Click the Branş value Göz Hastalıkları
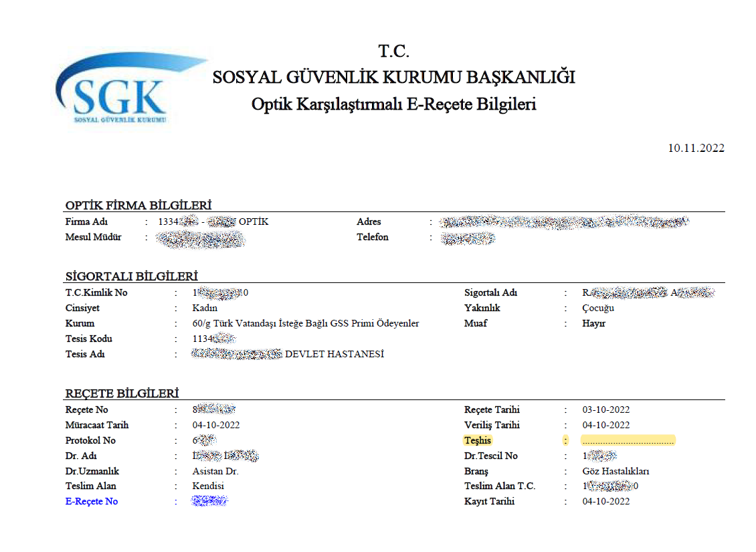This screenshot has width=756, height=552. tap(616, 470)
